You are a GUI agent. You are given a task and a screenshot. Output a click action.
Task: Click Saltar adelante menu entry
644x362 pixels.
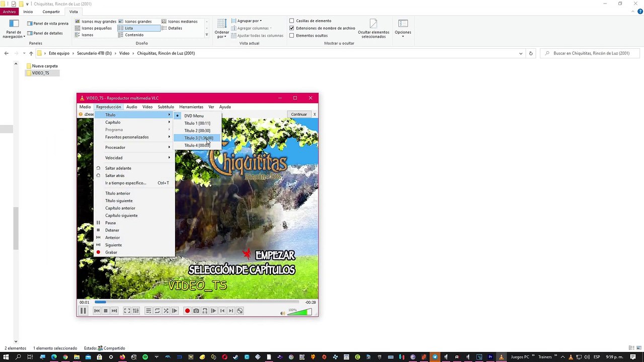click(x=134, y=168)
